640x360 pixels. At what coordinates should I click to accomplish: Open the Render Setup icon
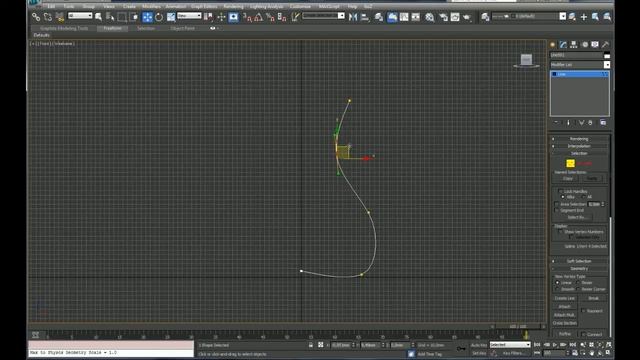(x=443, y=17)
